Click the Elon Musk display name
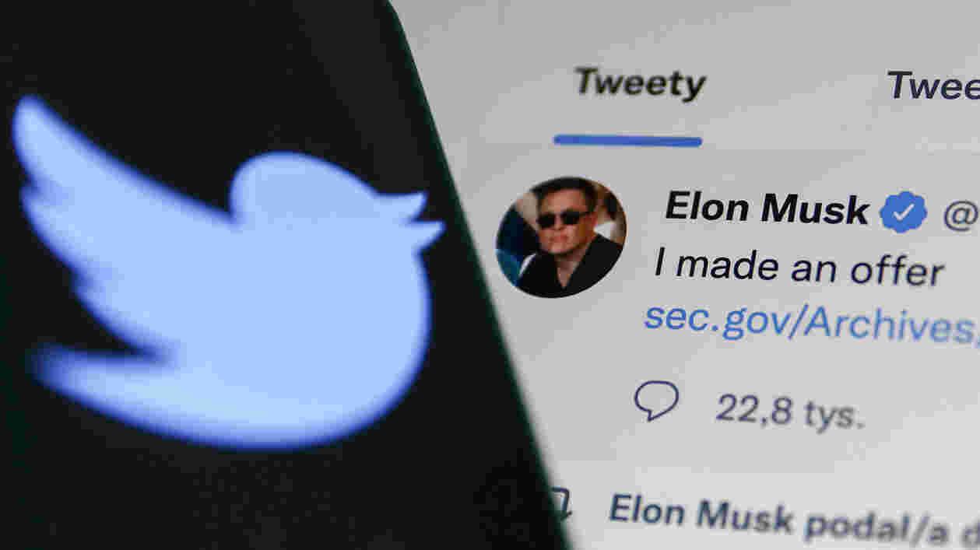The image size is (980, 550). (x=767, y=208)
